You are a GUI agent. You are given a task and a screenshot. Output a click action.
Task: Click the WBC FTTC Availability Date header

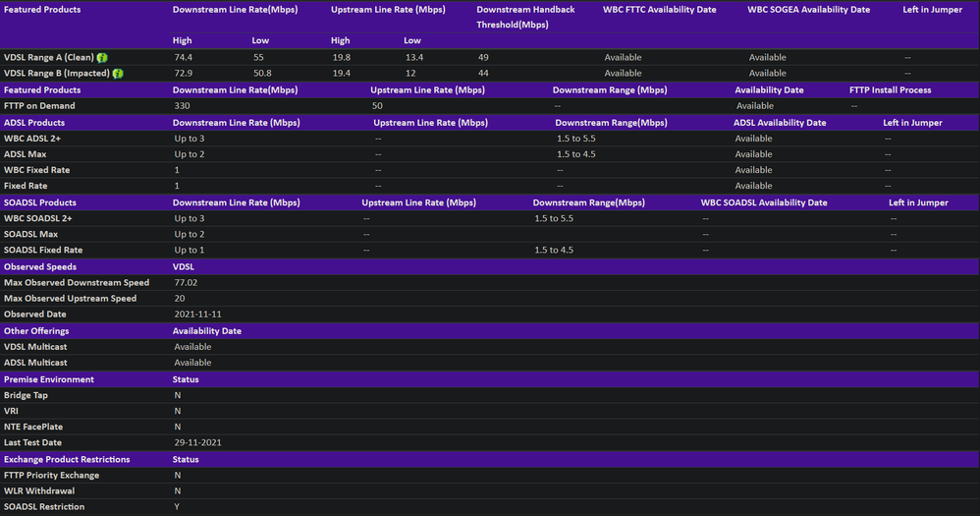coord(659,10)
